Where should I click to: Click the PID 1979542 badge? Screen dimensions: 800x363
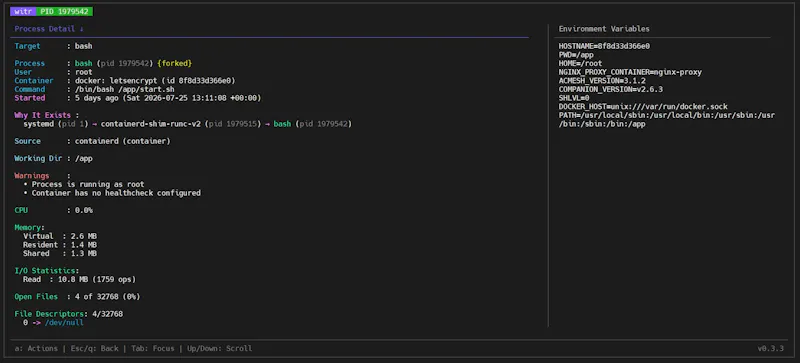point(64,11)
